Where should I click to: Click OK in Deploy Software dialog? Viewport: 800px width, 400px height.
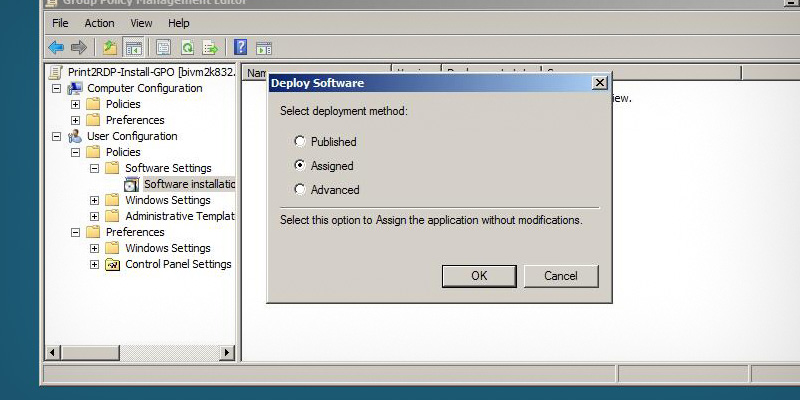pyautogui.click(x=479, y=276)
